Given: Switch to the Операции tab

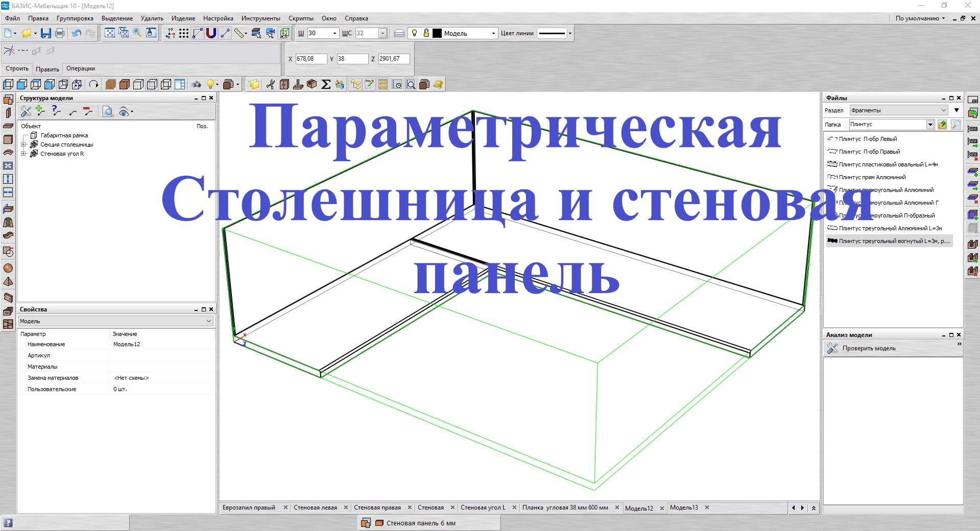Looking at the screenshot, I should pos(81,68).
